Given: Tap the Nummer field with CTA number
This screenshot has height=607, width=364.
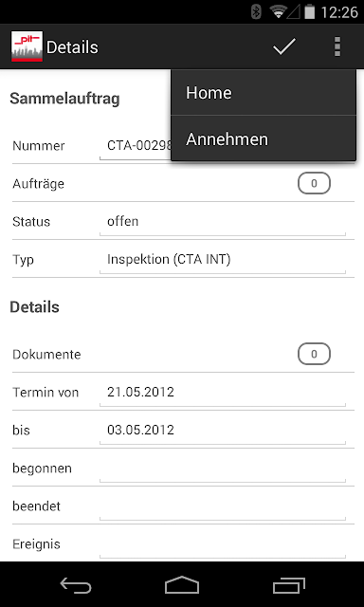Looking at the screenshot, I should tap(135, 147).
